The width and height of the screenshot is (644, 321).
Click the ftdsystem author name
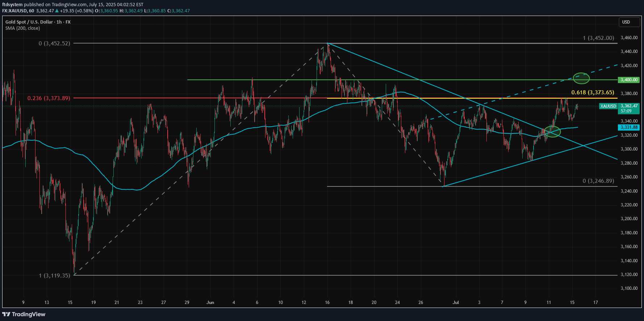[x=12, y=5]
